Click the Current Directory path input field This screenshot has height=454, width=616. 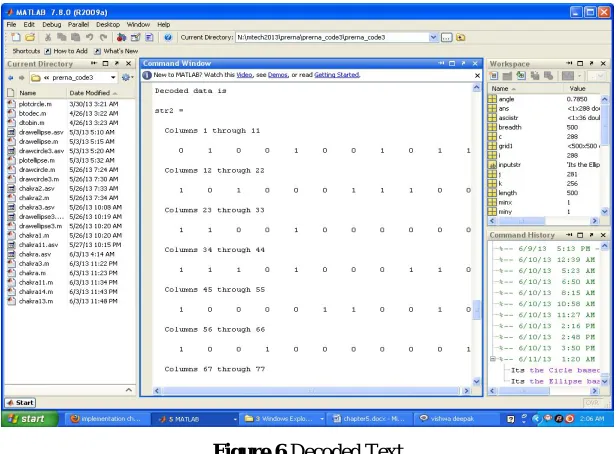coord(332,37)
